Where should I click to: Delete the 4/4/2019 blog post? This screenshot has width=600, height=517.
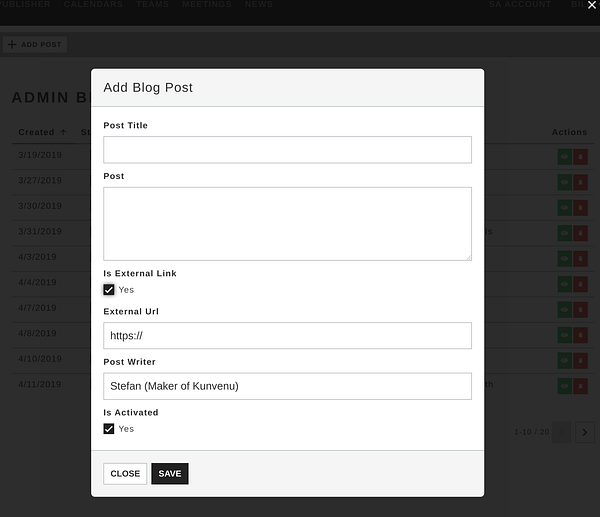coord(581,284)
